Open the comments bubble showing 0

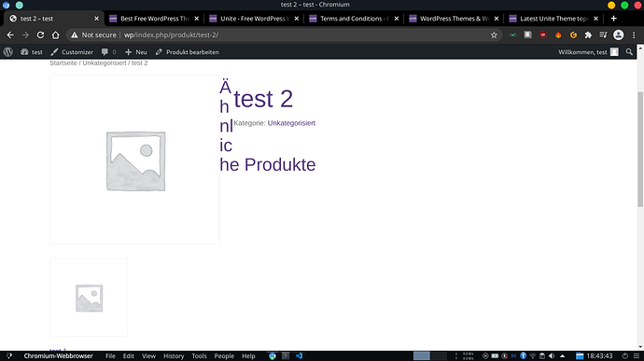(x=109, y=52)
